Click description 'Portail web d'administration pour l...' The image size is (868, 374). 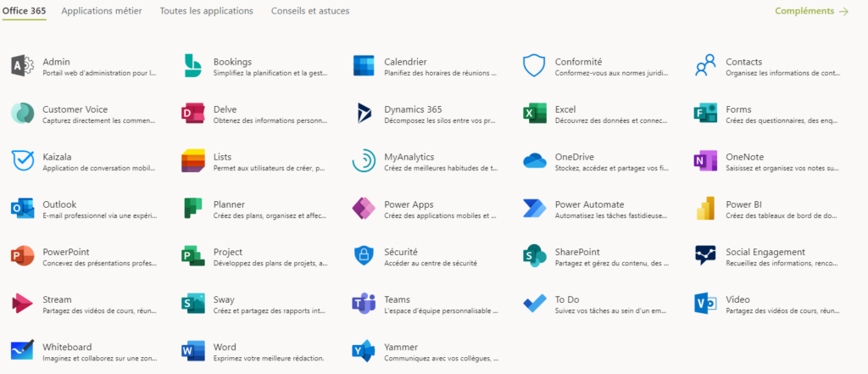point(100,73)
